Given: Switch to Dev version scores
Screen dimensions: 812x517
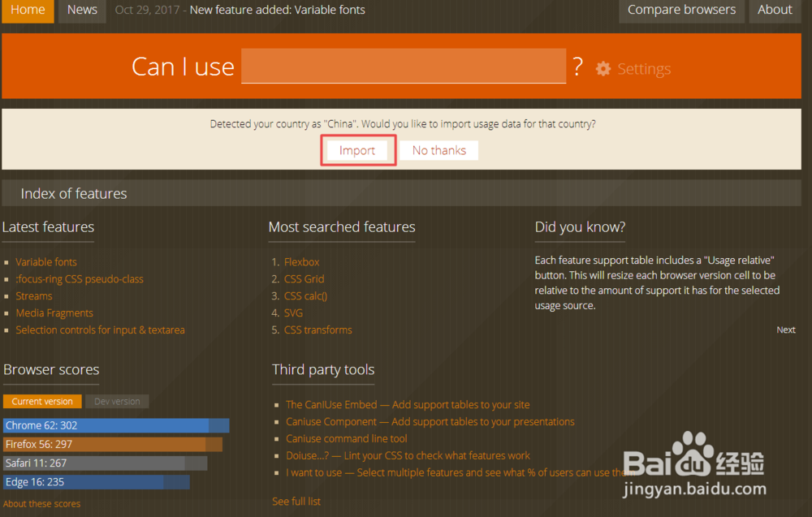Looking at the screenshot, I should pos(117,402).
